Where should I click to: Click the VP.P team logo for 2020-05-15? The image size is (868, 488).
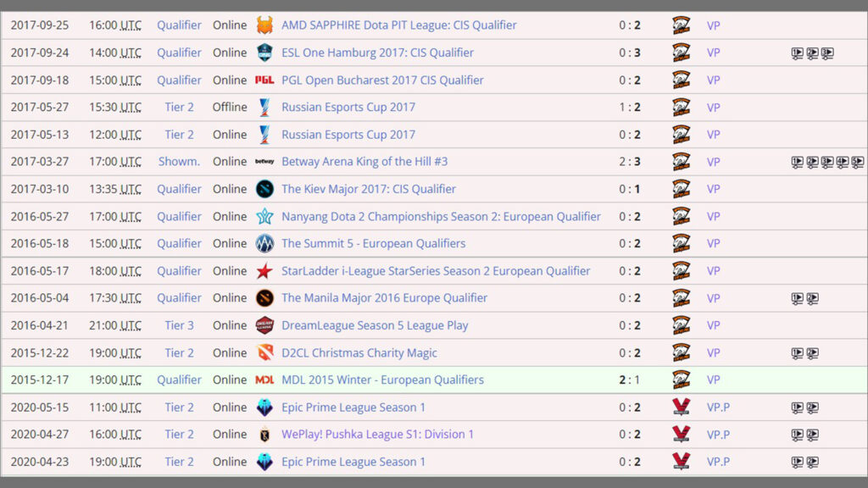coord(681,408)
